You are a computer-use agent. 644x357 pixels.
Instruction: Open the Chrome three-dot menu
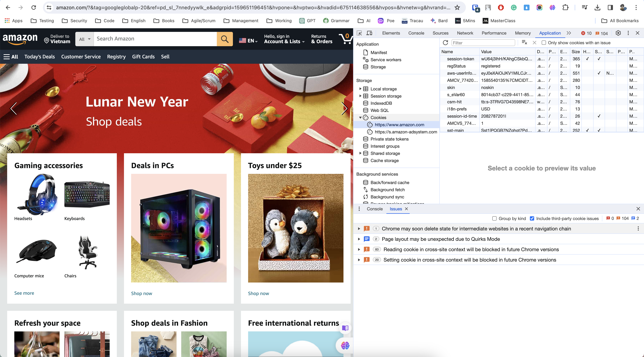pos(636,8)
